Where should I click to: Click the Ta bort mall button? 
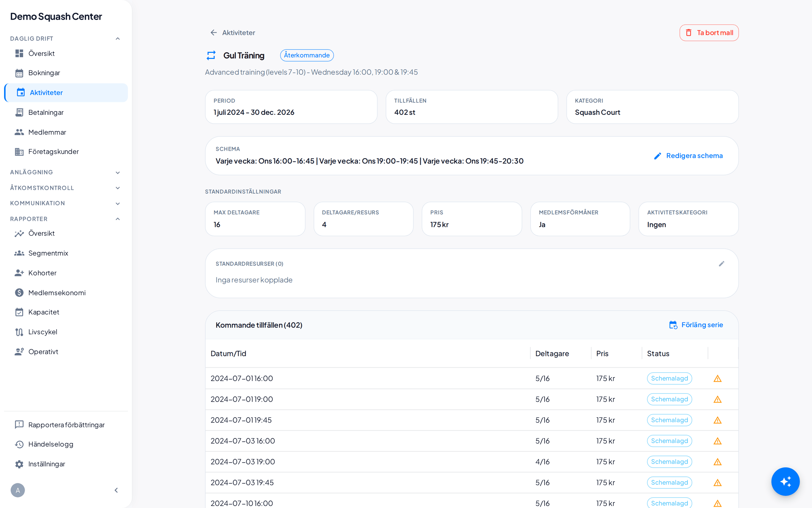(709, 33)
